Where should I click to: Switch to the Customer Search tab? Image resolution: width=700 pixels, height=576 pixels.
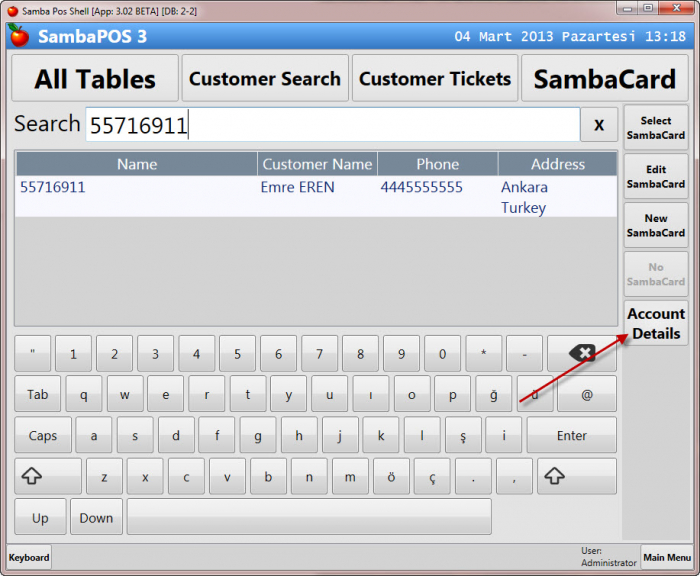click(x=265, y=79)
